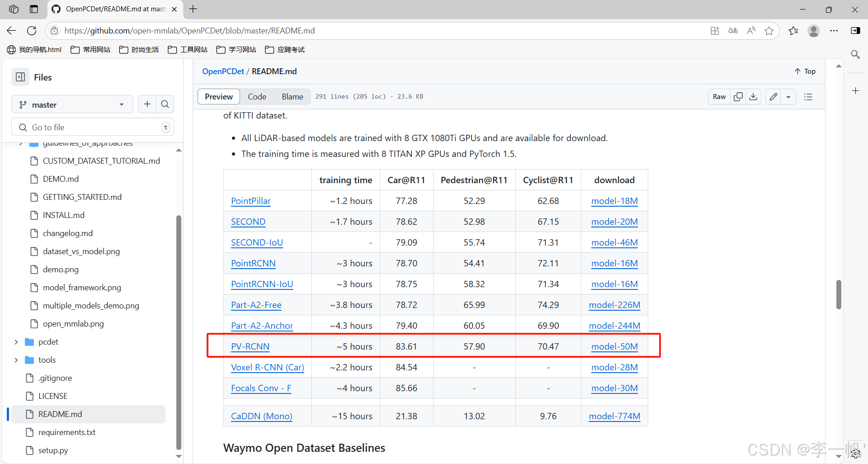Open the 时尚生活 bookmarks folder

139,50
